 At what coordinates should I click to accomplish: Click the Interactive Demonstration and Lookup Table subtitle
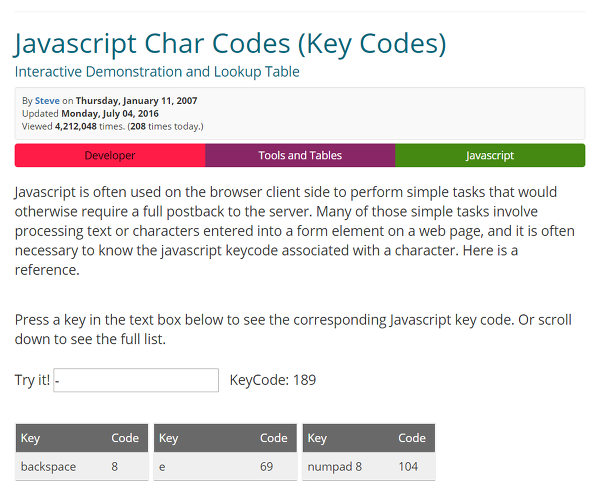[x=157, y=72]
